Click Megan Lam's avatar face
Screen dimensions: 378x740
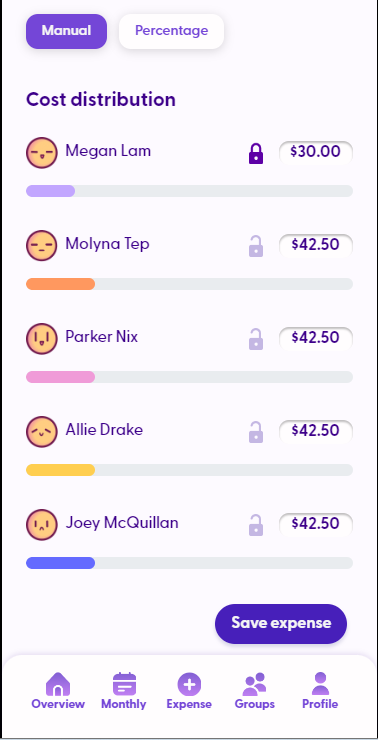(42, 153)
